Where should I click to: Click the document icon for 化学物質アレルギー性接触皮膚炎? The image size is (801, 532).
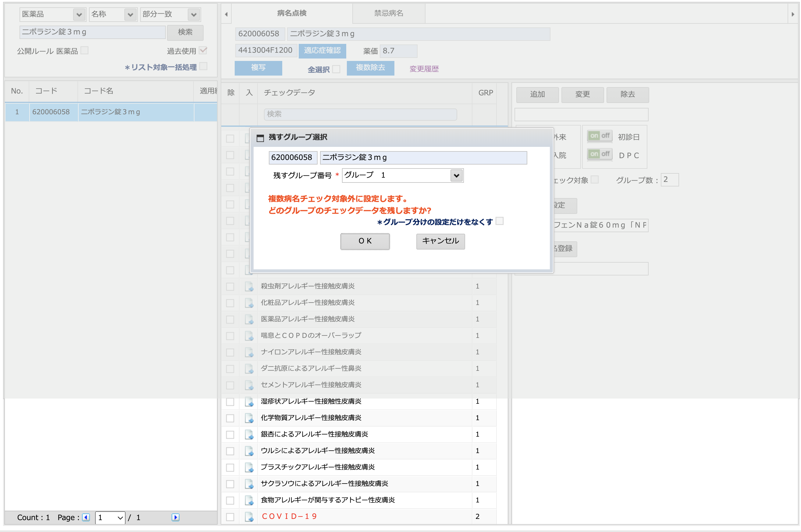coord(249,418)
